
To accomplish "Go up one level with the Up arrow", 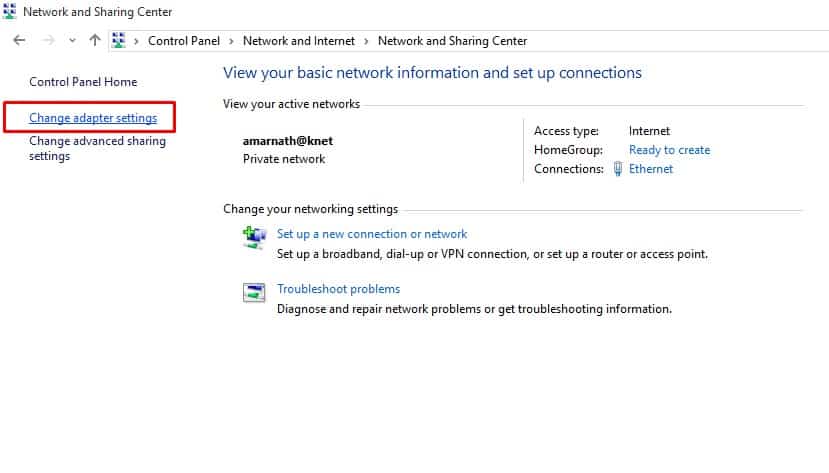I will click(95, 41).
